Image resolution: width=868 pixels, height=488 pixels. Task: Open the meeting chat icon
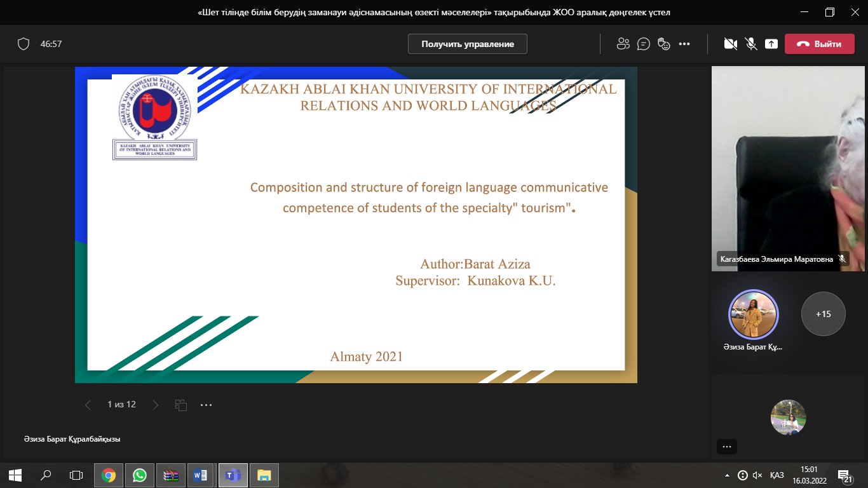point(643,44)
